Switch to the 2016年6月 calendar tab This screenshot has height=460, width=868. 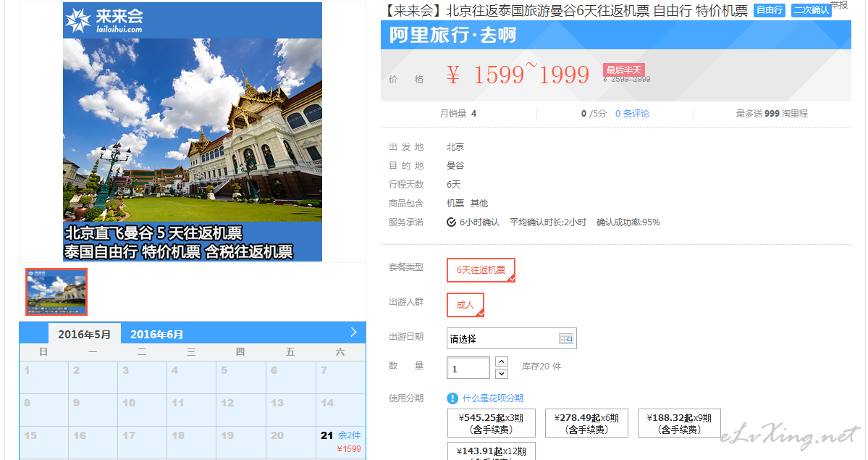tap(156, 334)
